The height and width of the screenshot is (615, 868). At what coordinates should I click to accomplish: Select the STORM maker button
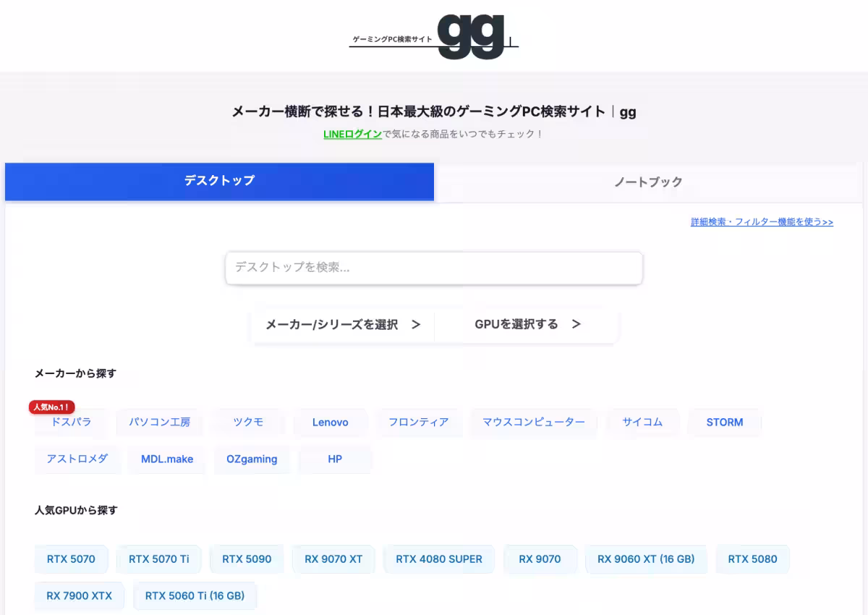coord(725,423)
